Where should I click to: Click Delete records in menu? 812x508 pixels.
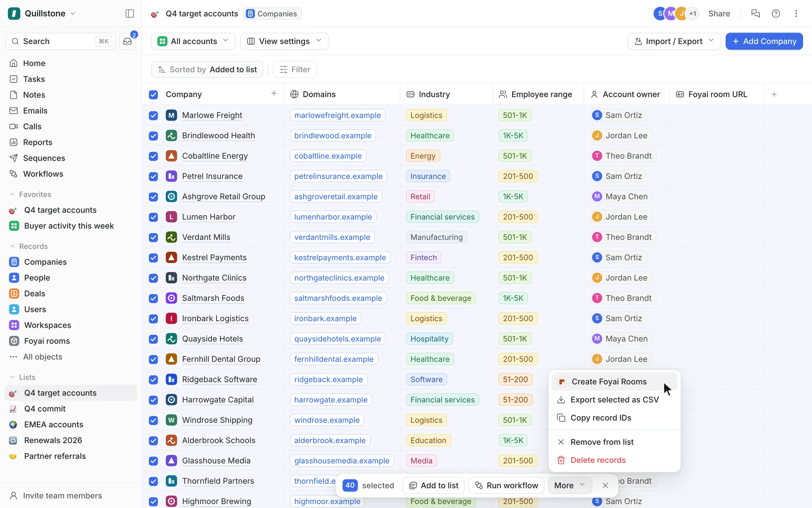pyautogui.click(x=614, y=460)
